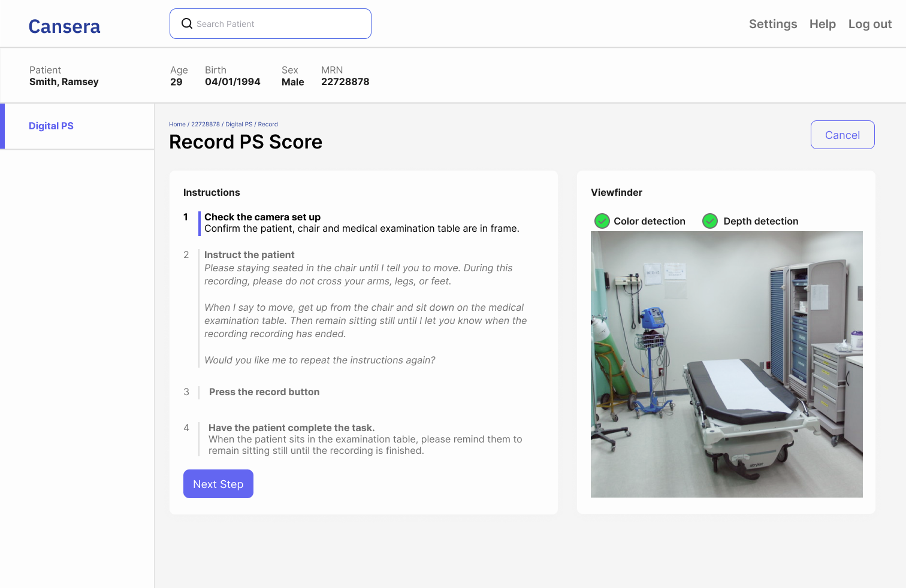906x588 pixels.
Task: Click 'Would you like me to repeat' text
Action: pyautogui.click(x=320, y=360)
